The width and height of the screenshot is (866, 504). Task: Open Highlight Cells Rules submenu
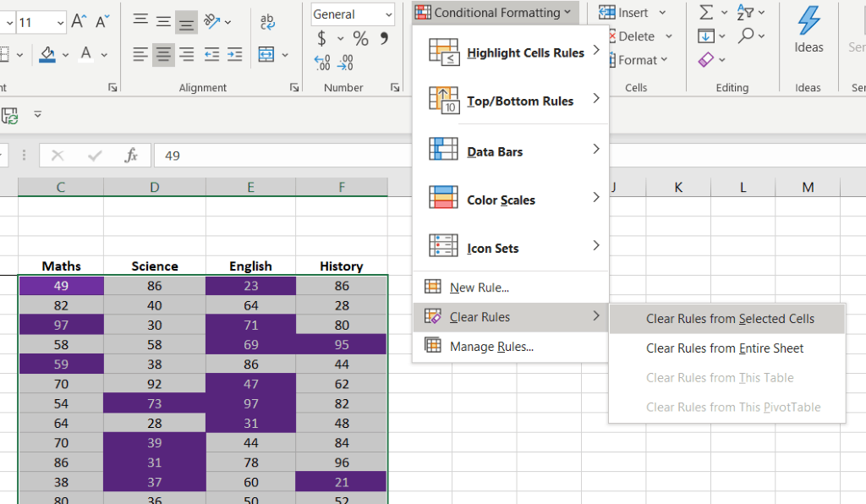tap(511, 52)
